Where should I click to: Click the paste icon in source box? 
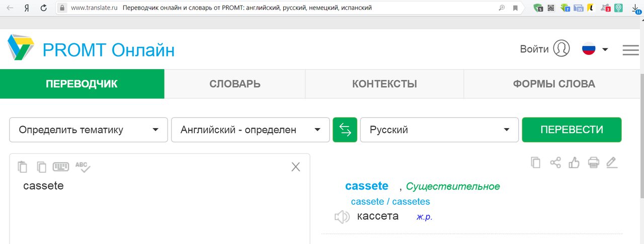point(23,166)
